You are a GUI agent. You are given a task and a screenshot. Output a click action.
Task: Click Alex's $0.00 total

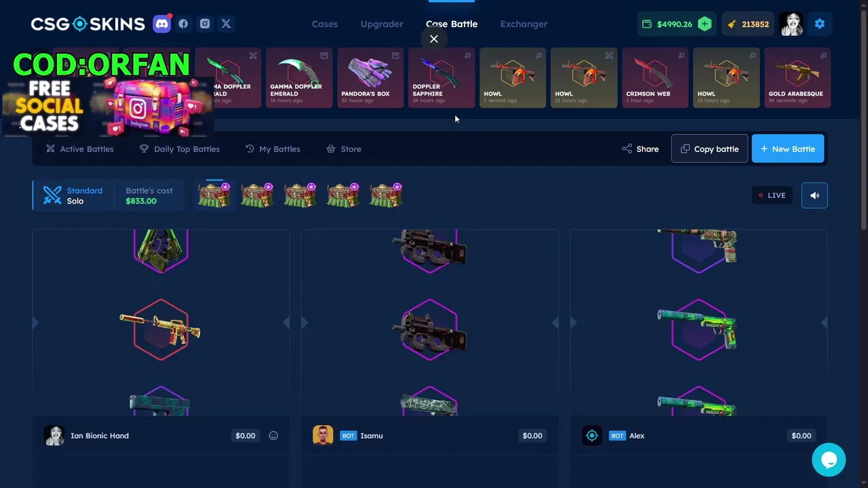point(802,436)
